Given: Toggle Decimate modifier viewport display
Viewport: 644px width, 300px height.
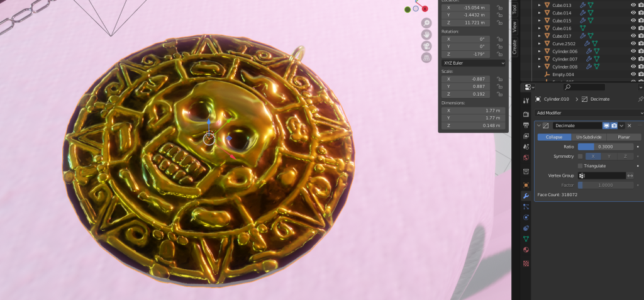Looking at the screenshot, I should coord(606,126).
